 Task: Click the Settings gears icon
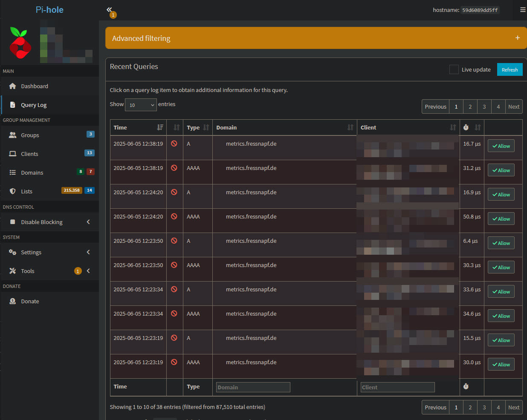(x=12, y=252)
